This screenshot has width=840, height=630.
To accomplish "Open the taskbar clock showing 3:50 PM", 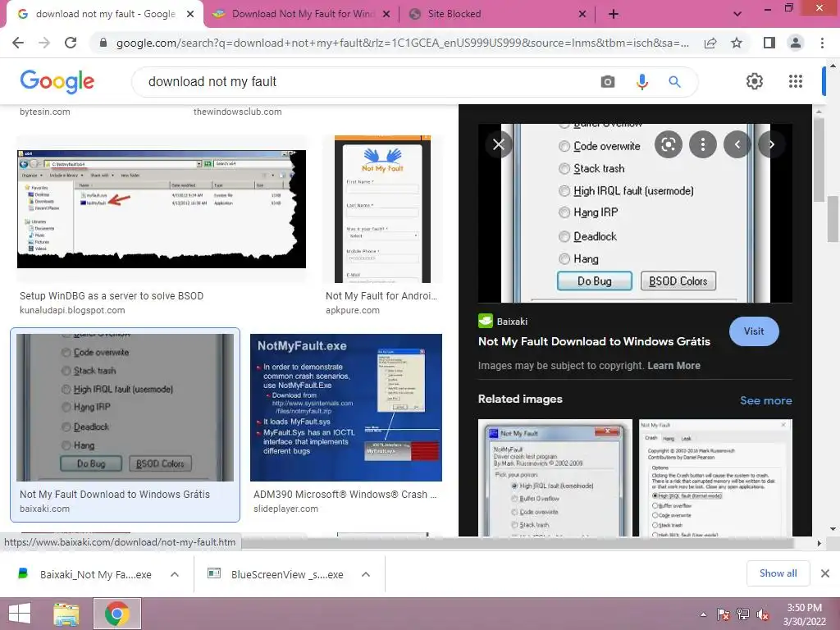I will pyautogui.click(x=804, y=614).
